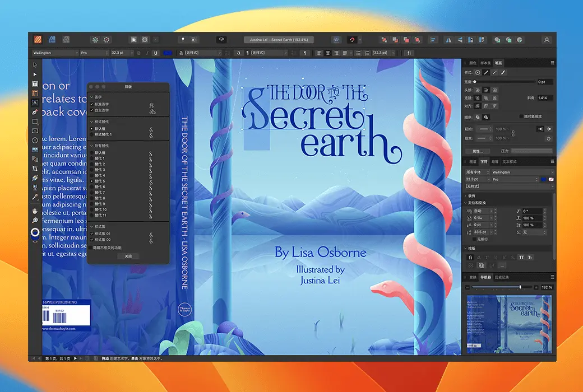Click the fi ligatures toolbar button
583x392 pixels.
tap(409, 53)
